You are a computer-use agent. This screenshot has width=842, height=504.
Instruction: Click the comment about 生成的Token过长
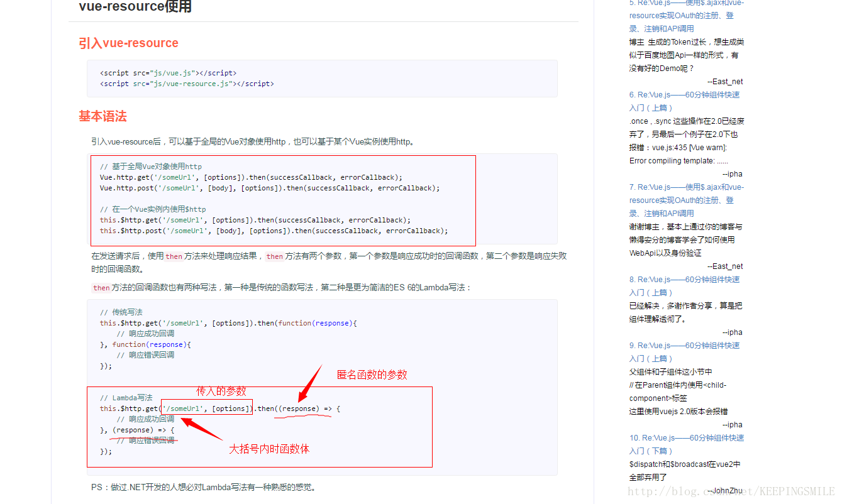pos(687,55)
